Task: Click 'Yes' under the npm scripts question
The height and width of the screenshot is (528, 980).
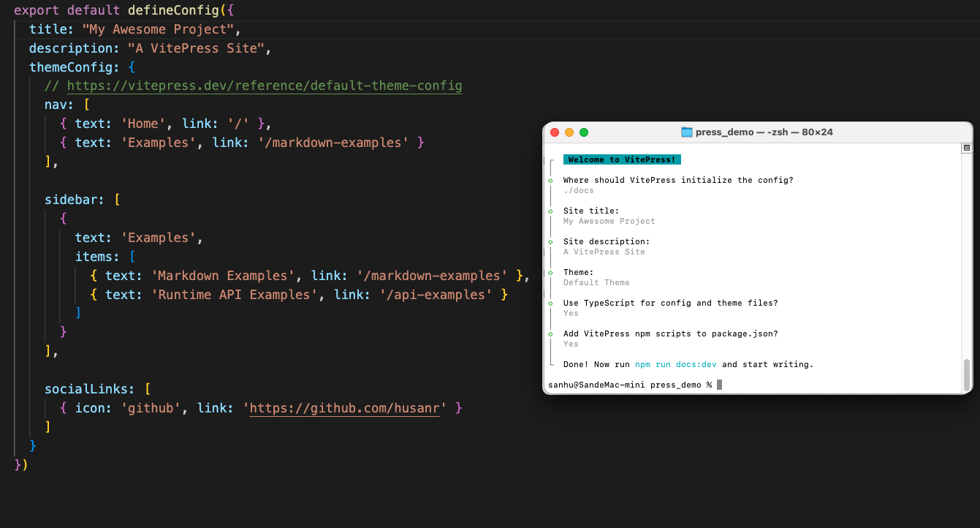Action: [571, 344]
